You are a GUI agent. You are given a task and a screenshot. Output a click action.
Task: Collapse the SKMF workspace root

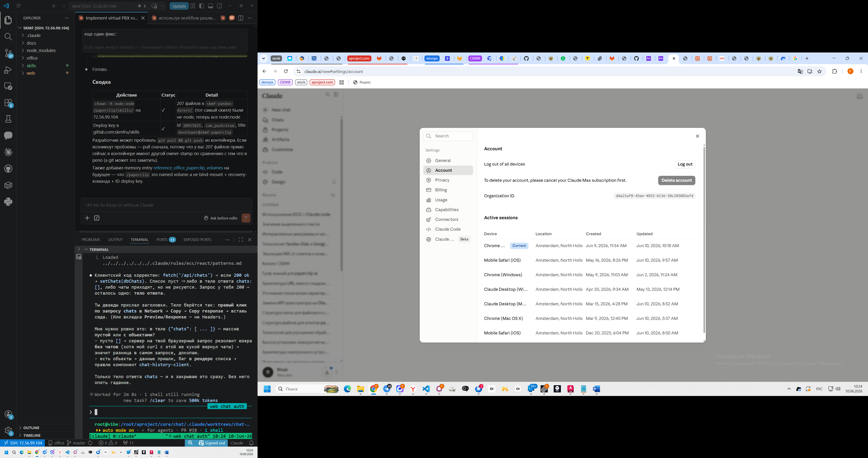46,28
